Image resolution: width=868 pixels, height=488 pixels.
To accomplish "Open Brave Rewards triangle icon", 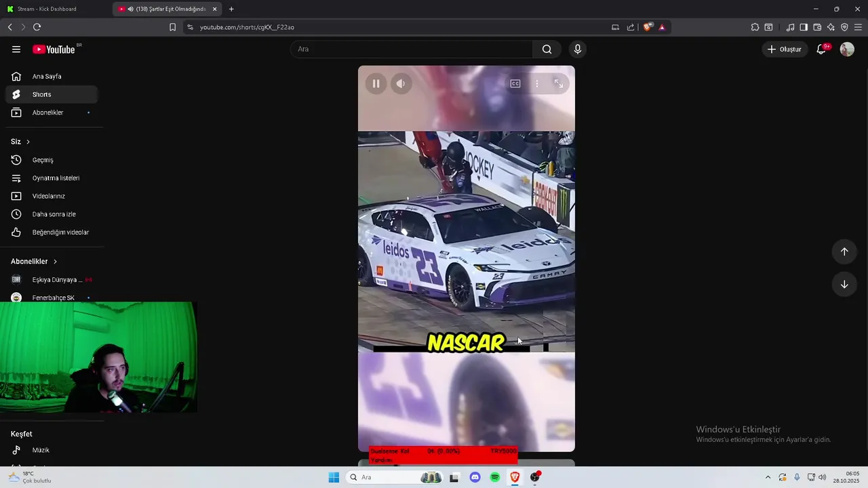I will [662, 27].
